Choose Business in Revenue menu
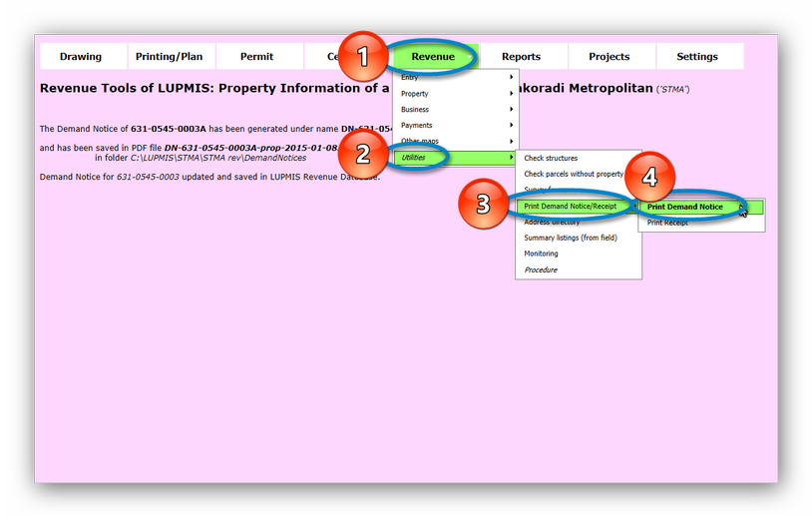812x517 pixels. tap(456, 110)
